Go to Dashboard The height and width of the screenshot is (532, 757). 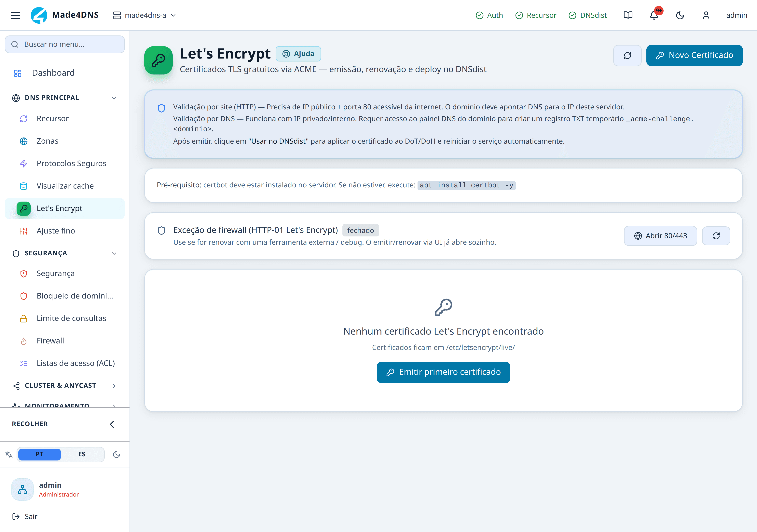(65, 73)
